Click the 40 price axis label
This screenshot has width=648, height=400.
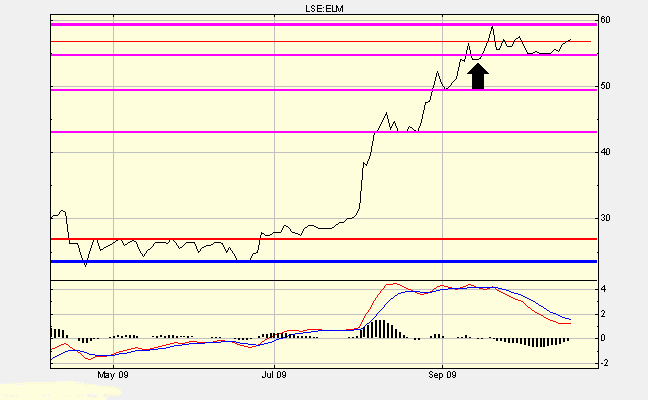click(605, 152)
